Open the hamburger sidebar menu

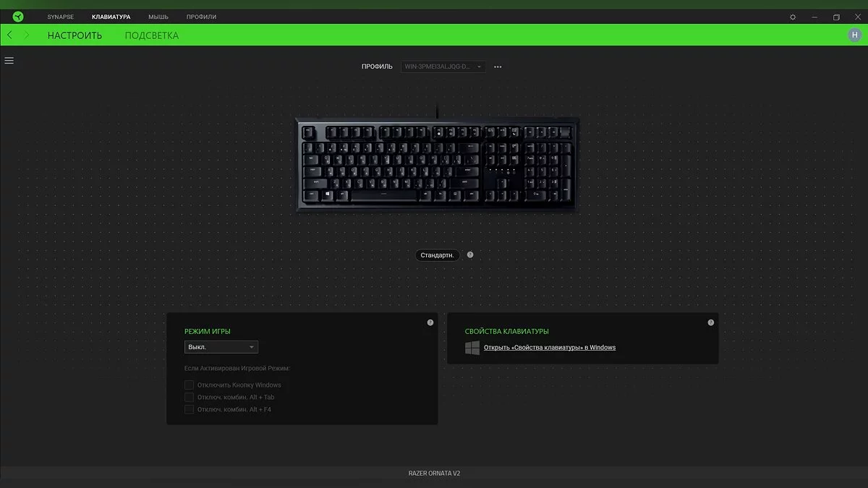pos(9,61)
